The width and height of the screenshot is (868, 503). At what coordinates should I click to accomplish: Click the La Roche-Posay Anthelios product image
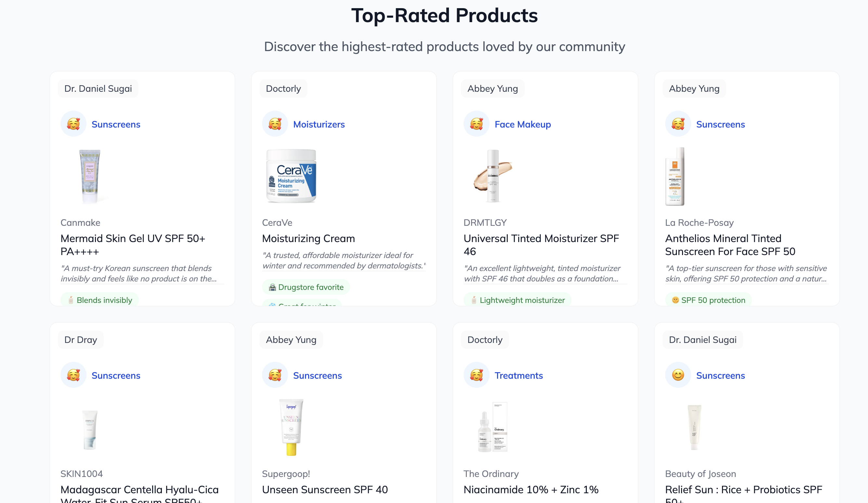(675, 177)
